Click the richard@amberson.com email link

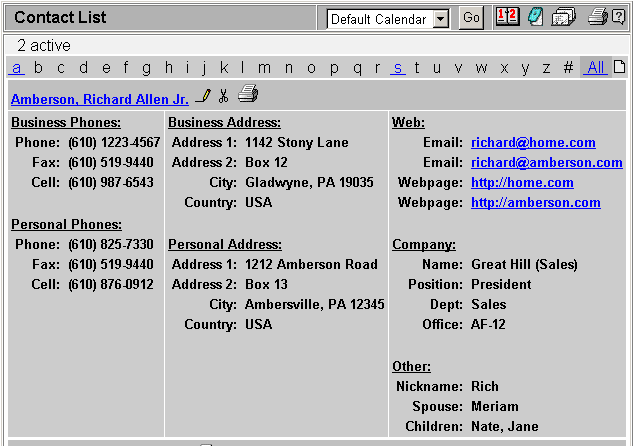pos(546,163)
